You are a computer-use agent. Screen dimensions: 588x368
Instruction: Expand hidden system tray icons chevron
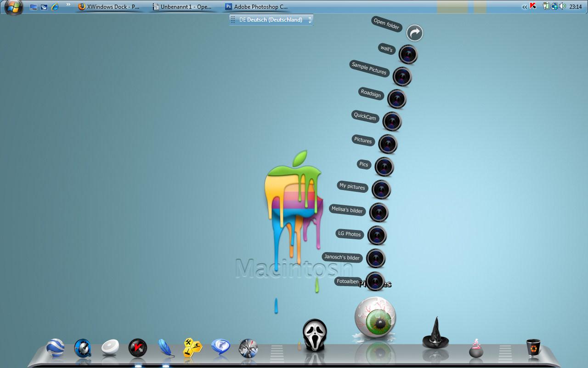pos(525,7)
